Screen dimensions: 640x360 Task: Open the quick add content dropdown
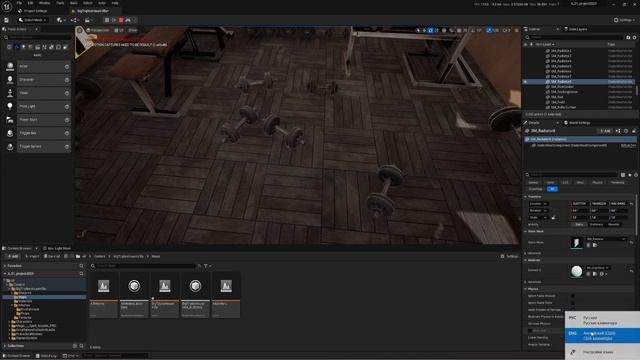[x=61, y=20]
